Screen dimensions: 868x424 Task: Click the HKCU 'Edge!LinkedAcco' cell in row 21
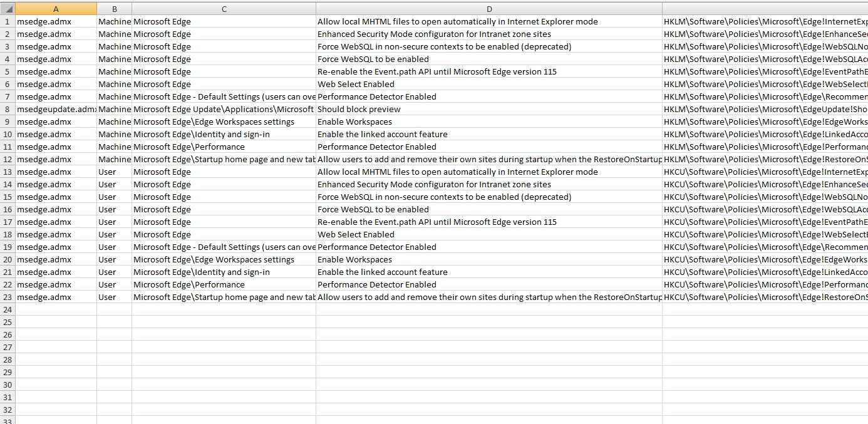click(765, 272)
